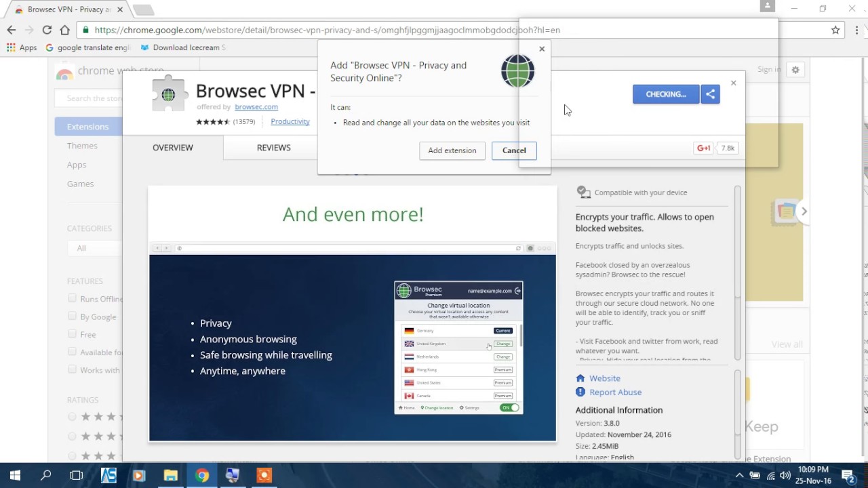Viewport: 868px width, 488px height.
Task: Click the Browsec extension puzzle icon
Action: click(x=169, y=94)
